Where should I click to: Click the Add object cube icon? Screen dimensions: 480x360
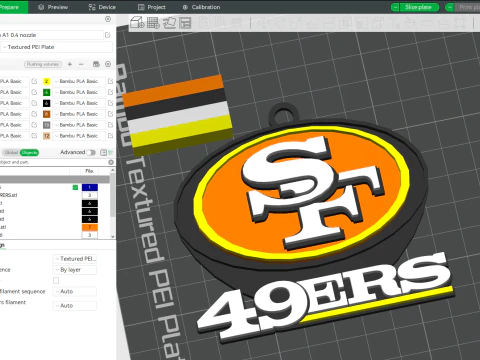click(137, 23)
